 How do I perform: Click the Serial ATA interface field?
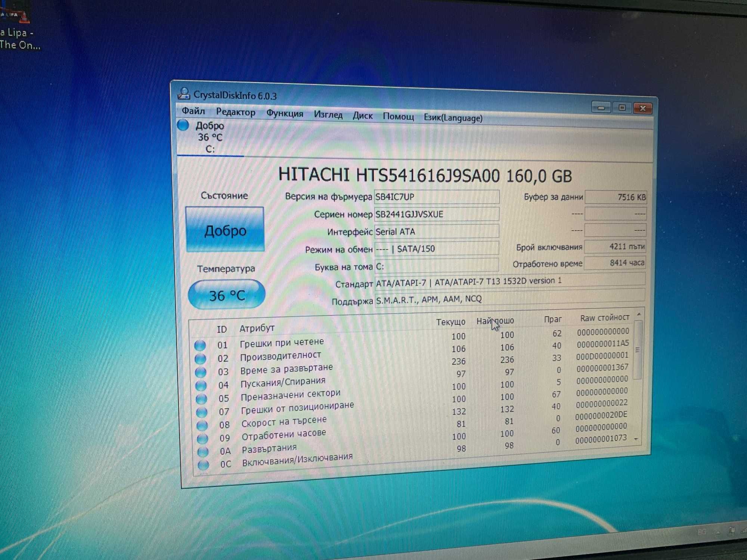pyautogui.click(x=437, y=231)
